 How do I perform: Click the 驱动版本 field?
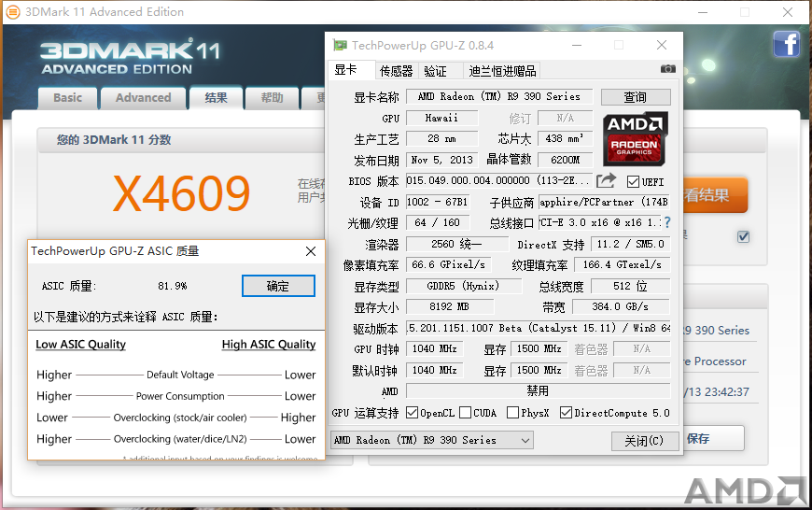coord(539,328)
